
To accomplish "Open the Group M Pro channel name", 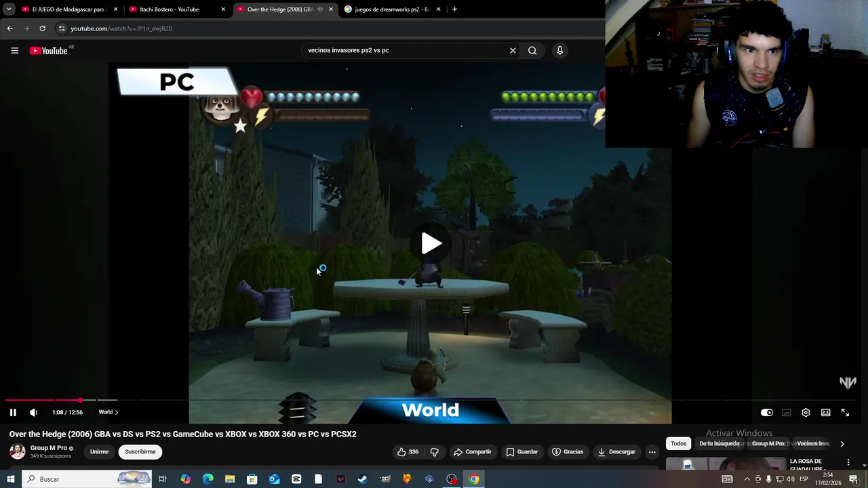I will click(x=49, y=448).
